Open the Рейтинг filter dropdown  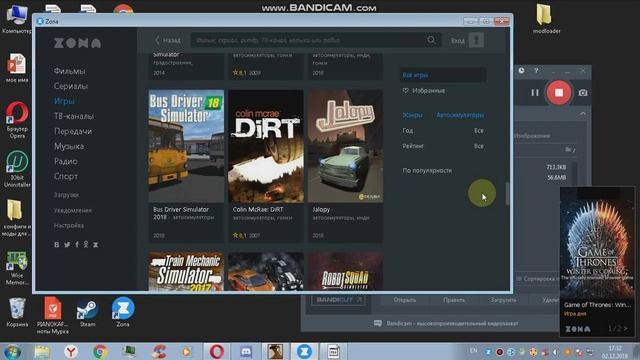click(443, 146)
